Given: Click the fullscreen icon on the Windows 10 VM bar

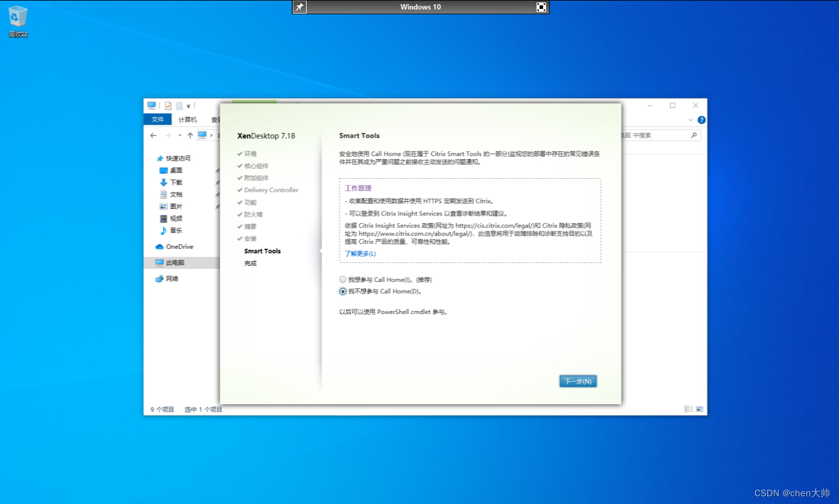Looking at the screenshot, I should [x=541, y=7].
